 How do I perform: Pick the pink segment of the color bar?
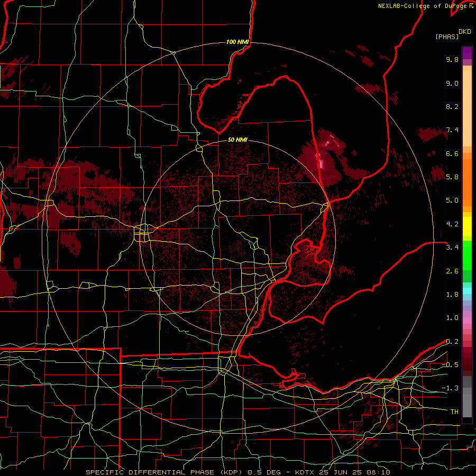click(x=467, y=321)
